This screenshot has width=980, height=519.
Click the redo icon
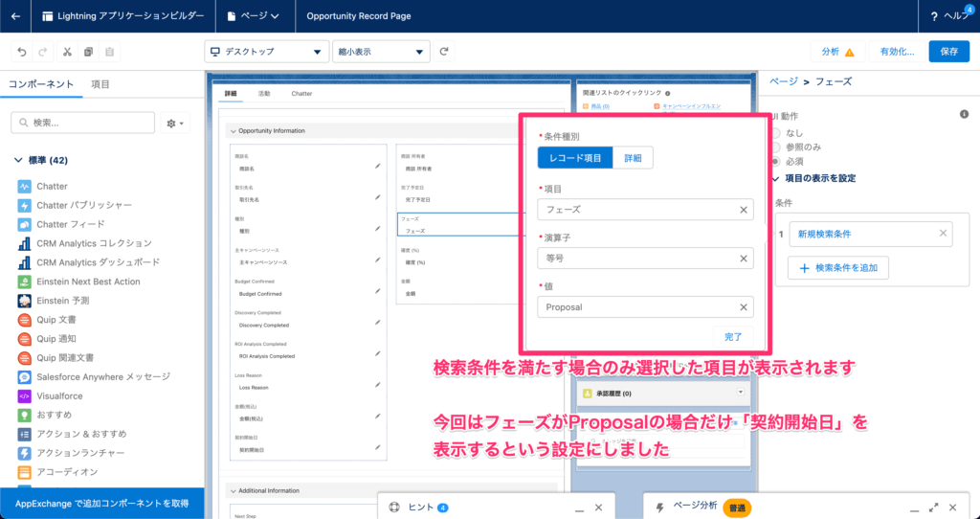click(x=42, y=52)
